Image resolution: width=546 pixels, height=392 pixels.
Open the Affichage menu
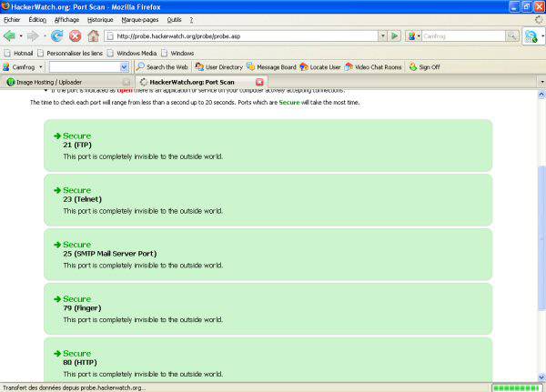coord(66,20)
